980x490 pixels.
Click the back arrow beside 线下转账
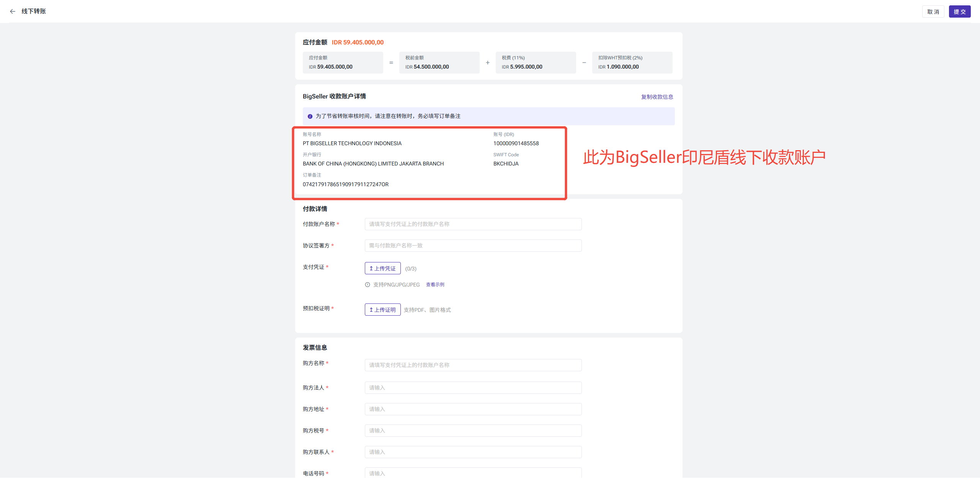13,11
